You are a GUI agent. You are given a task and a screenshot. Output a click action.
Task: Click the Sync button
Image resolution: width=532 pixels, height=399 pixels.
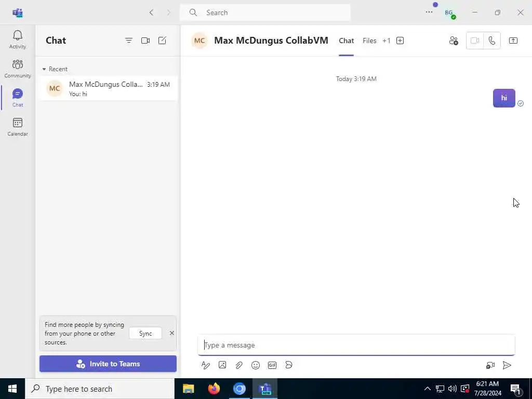145,334
